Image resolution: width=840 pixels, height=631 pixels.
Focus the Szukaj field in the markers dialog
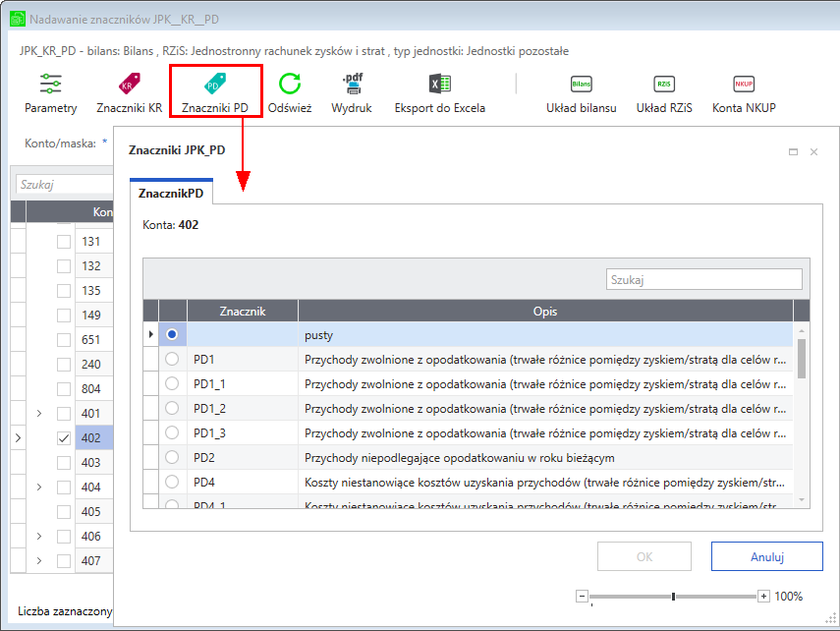[703, 279]
